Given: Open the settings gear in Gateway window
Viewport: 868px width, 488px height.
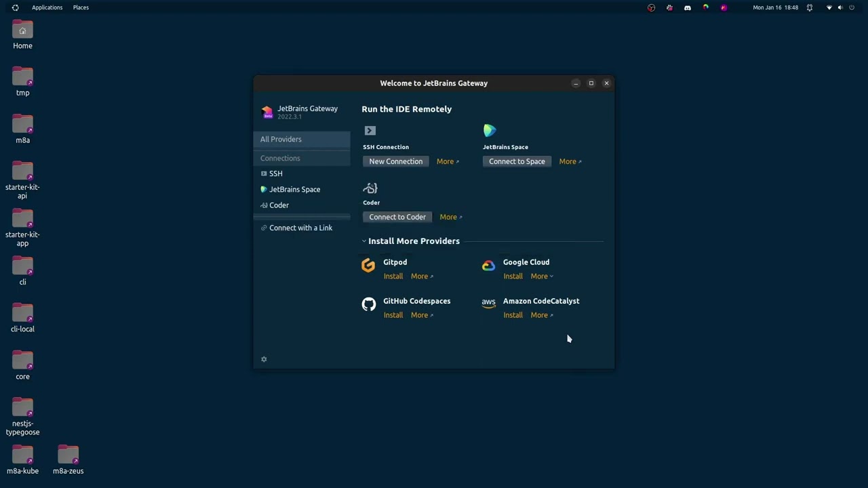Looking at the screenshot, I should click(x=264, y=359).
